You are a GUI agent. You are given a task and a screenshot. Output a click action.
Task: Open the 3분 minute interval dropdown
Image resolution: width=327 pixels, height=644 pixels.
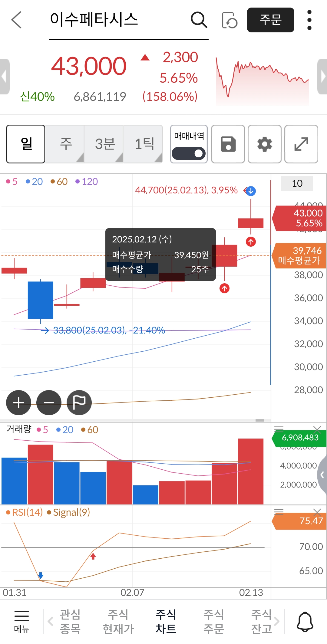pyautogui.click(x=104, y=144)
